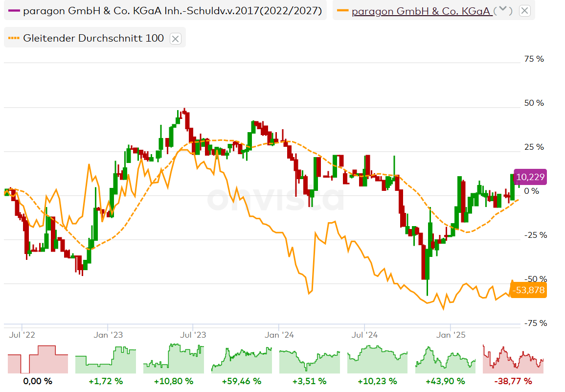
Task: Select the Gleitender Durchschnitt 100 legend label
Action: (x=93, y=38)
